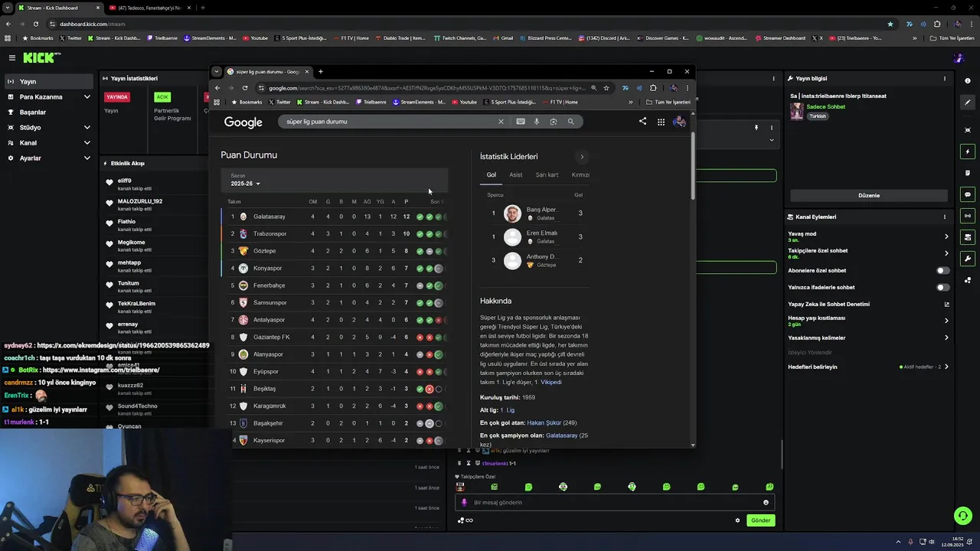Click next arrow beside İstatistik Liderleri
Image resolution: width=980 pixels, height=551 pixels.
click(x=582, y=157)
